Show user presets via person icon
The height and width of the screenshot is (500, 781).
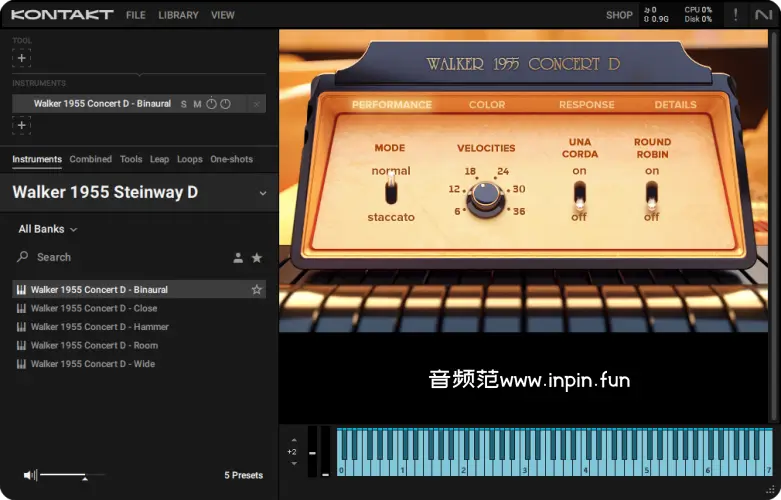pos(238,258)
